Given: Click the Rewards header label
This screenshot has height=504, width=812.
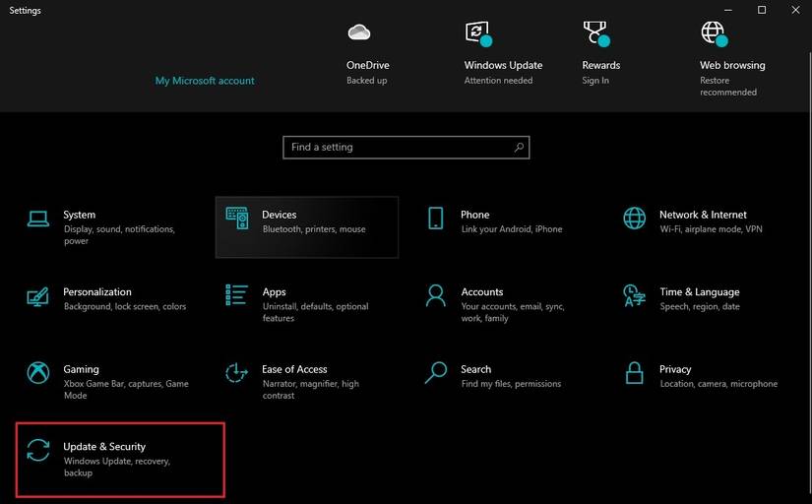Looking at the screenshot, I should pyautogui.click(x=600, y=65).
